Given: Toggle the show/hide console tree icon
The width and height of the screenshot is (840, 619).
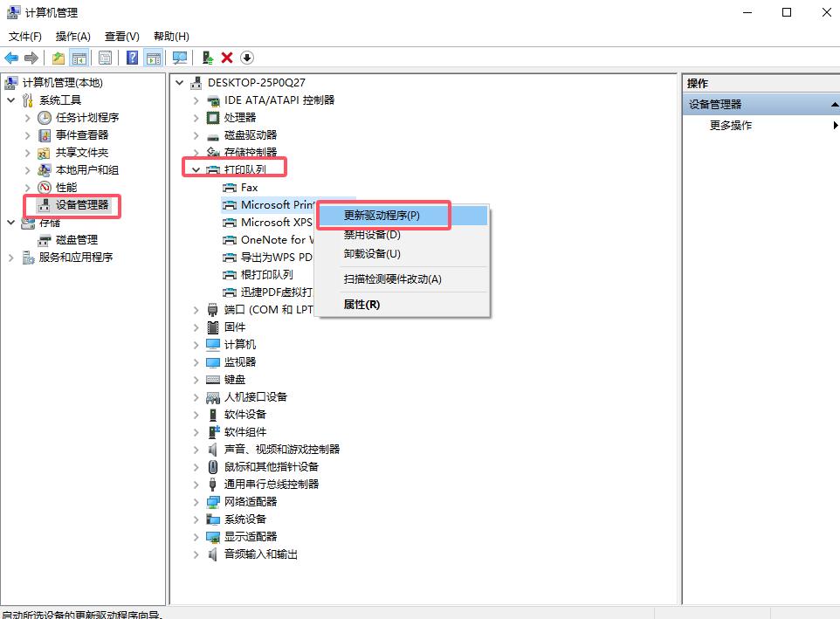Looking at the screenshot, I should 79,58.
